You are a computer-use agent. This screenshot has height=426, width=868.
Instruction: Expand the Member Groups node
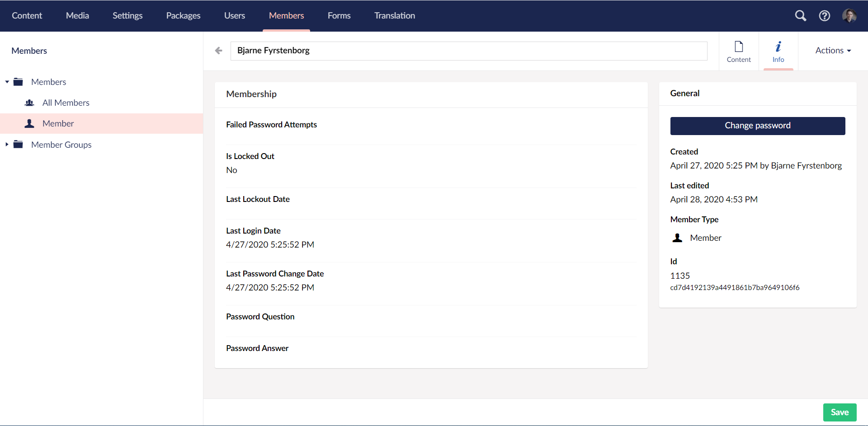(6, 145)
